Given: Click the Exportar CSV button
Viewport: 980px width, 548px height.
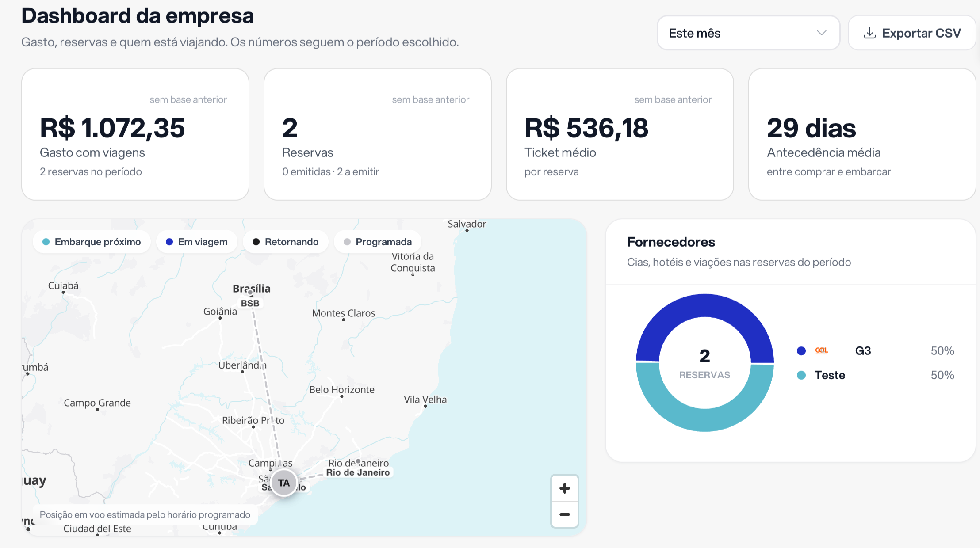Looking at the screenshot, I should tap(912, 33).
